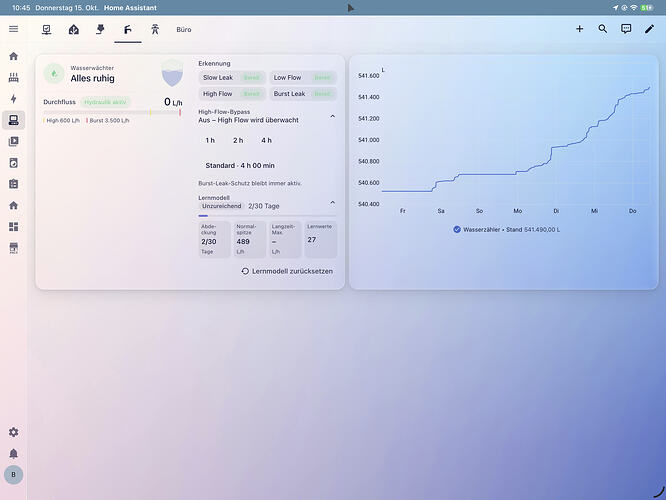Click the Normalspitze 489 L/h tile
The image size is (666, 500).
pos(250,239)
